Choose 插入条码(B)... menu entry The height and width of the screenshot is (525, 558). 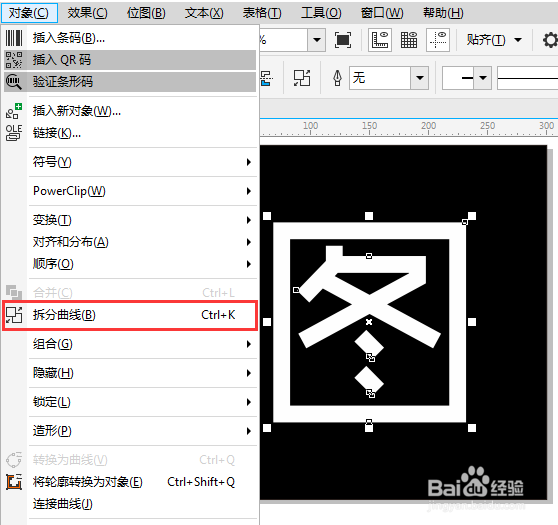[130, 38]
